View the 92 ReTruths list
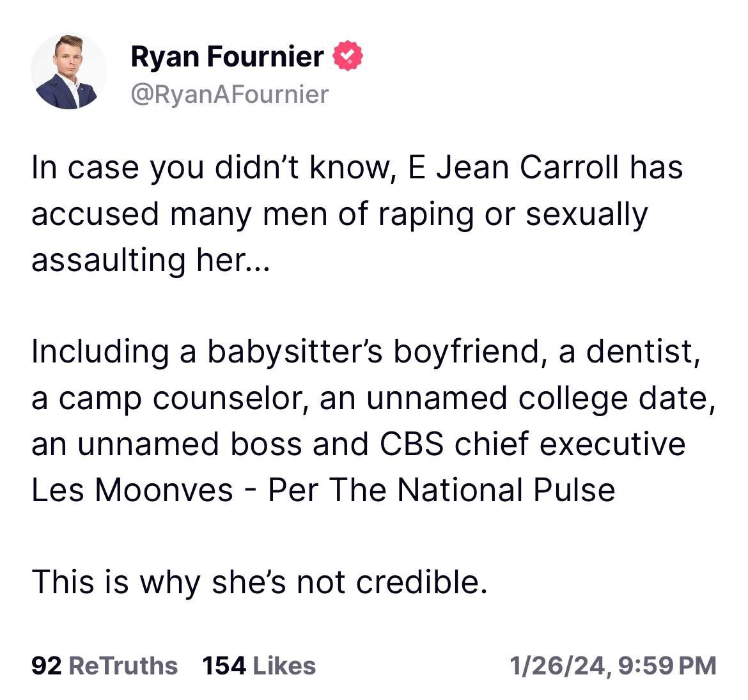This screenshot has width=748, height=700. (x=104, y=665)
